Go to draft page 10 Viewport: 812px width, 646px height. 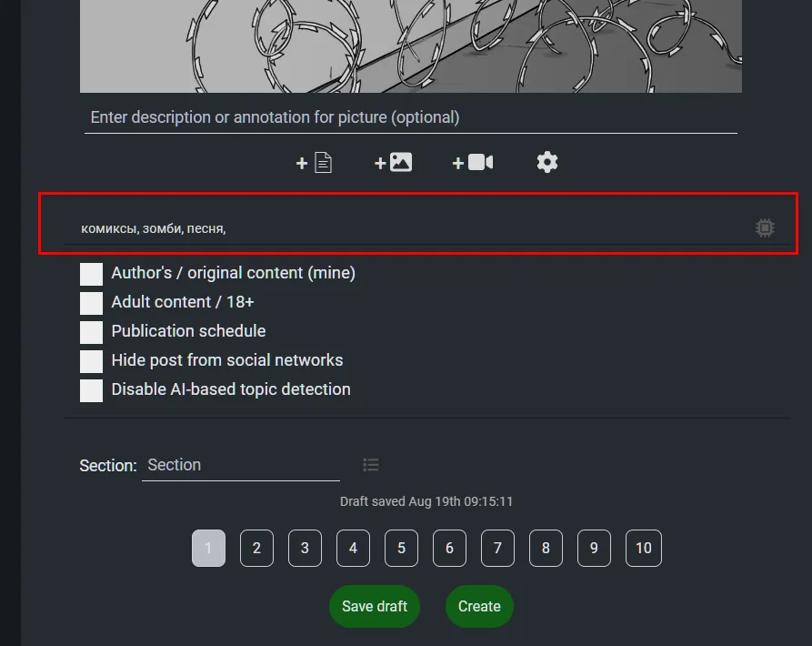(643, 548)
